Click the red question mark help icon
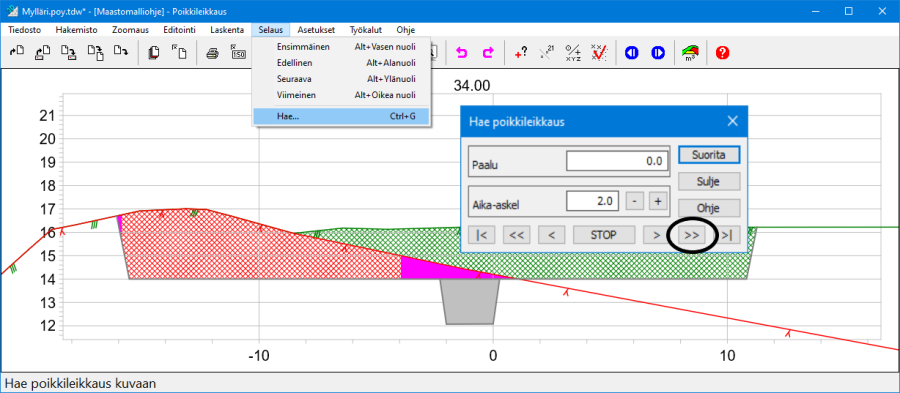 [x=722, y=53]
